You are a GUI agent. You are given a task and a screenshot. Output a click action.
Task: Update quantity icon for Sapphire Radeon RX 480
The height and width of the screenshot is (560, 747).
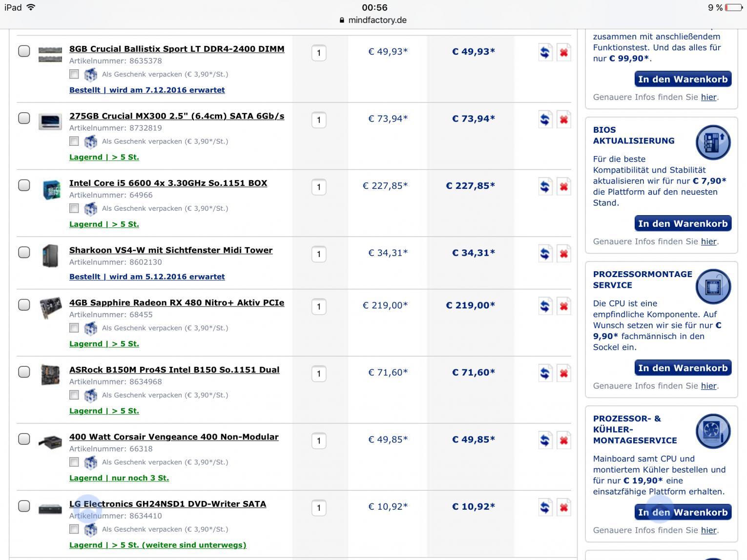coord(545,306)
